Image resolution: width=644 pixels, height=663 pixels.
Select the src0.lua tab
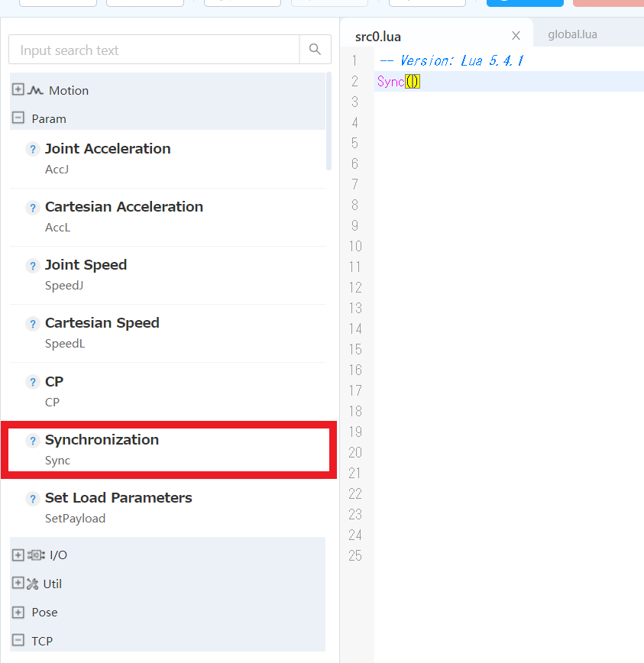[378, 37]
